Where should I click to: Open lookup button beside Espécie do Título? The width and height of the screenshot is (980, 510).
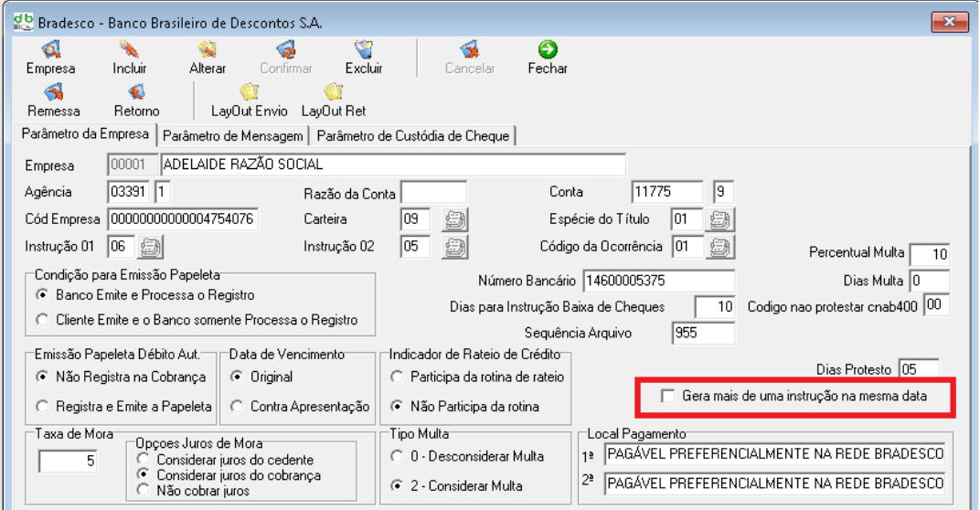pyautogui.click(x=720, y=219)
